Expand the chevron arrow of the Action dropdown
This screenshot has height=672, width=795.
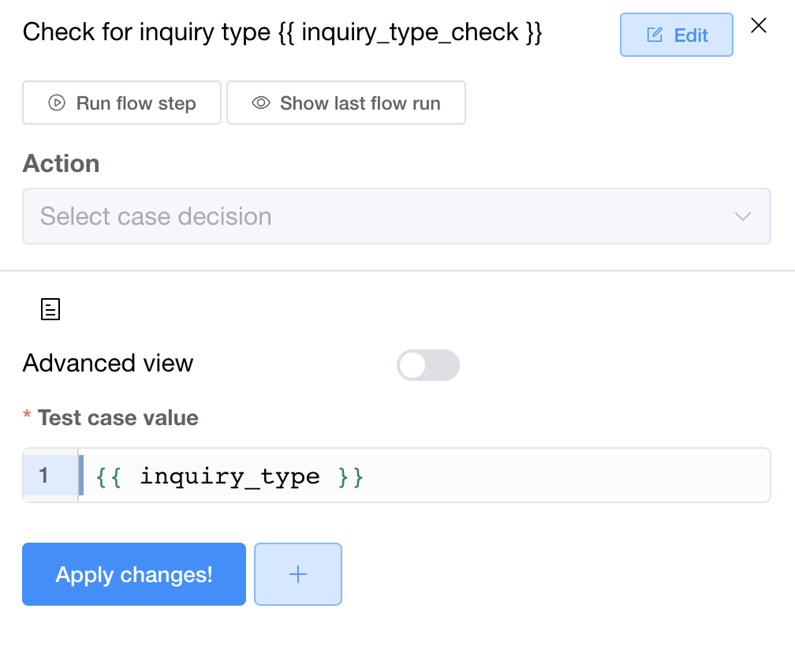743,216
